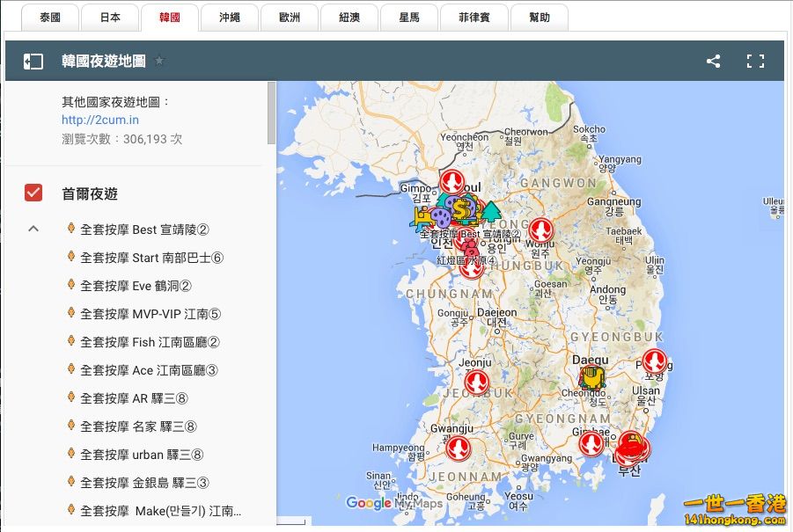
Task: Click the red marker near Gwangju
Action: click(x=458, y=448)
